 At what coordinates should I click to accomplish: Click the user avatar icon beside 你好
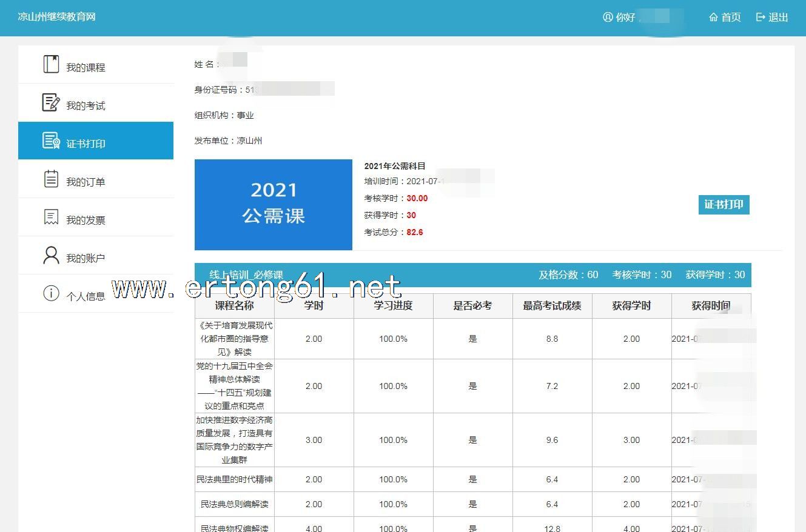pos(608,18)
